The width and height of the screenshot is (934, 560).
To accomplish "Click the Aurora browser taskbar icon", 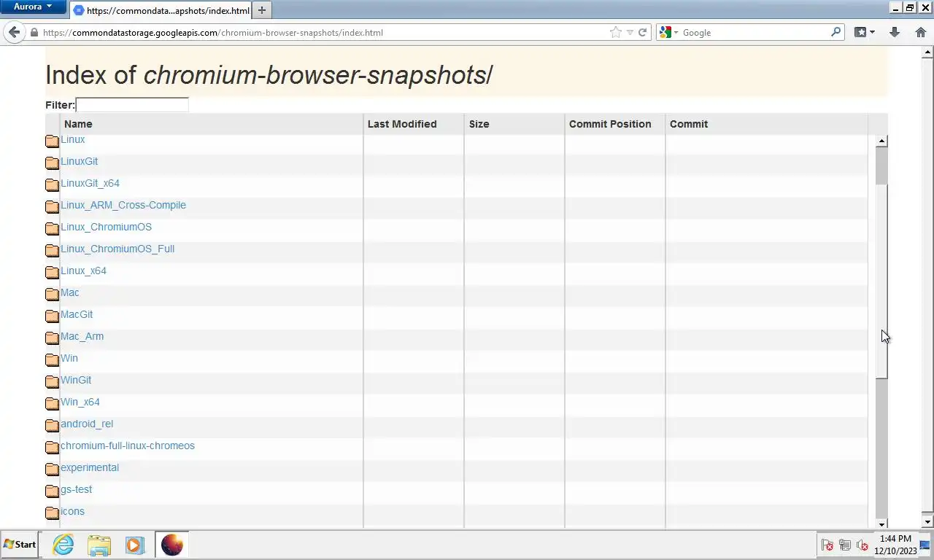I will click(x=172, y=545).
